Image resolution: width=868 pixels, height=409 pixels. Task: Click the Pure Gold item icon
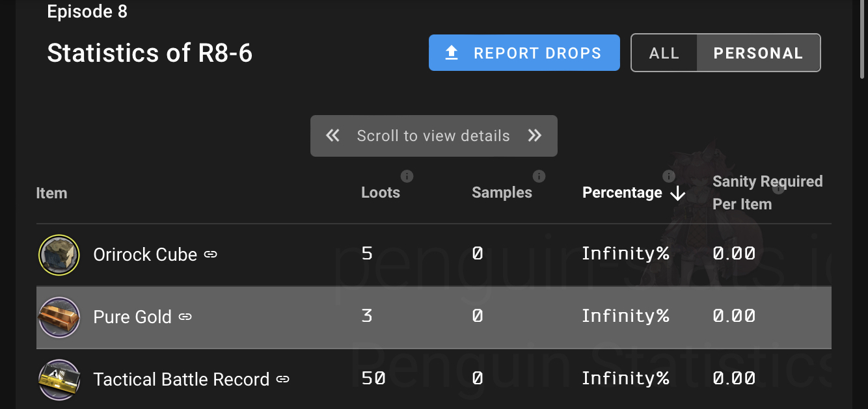59,317
